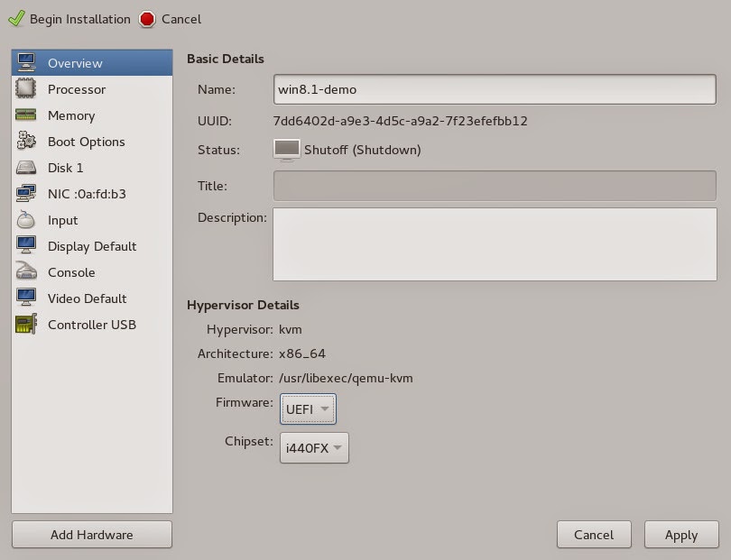731x560 pixels.
Task: Open Display Default monitor settings
Action: [27, 246]
